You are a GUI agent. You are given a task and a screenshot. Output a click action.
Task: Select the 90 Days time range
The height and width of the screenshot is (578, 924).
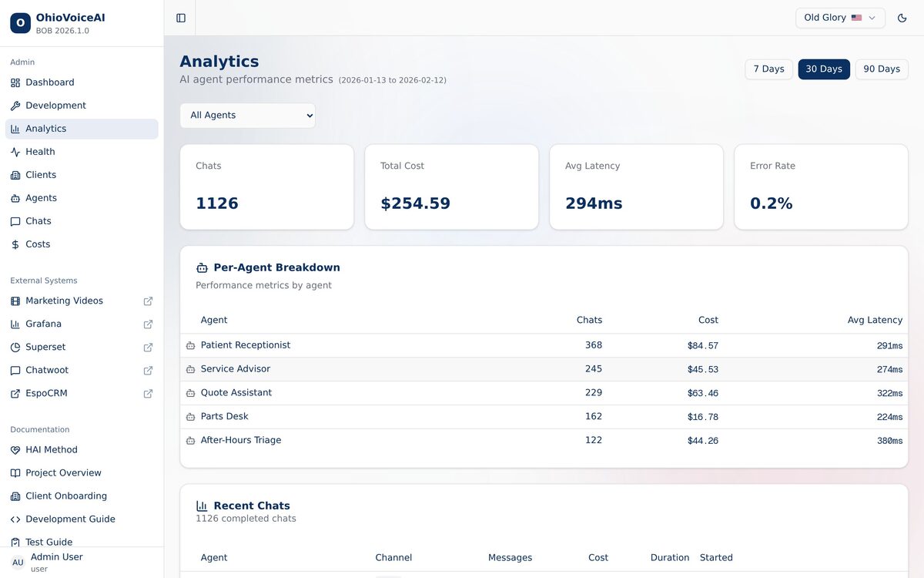[x=881, y=69]
